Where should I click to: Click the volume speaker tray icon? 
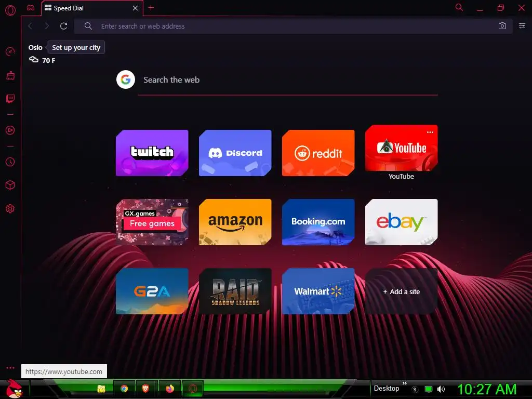441,390
